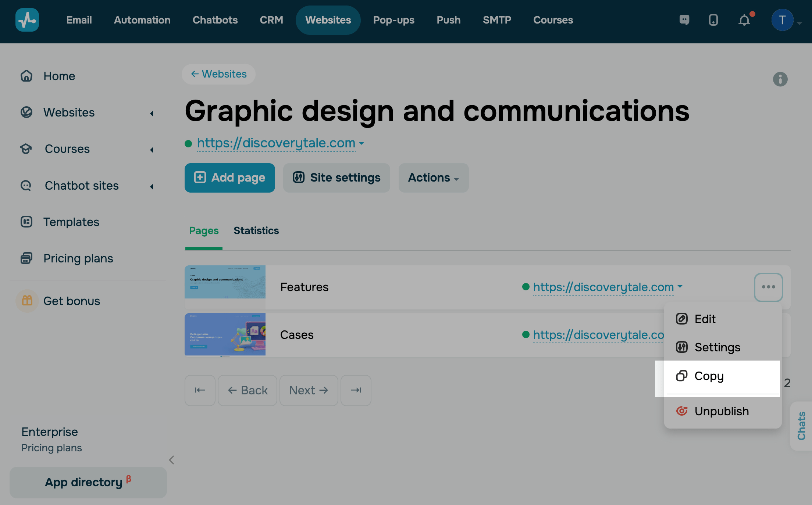Open the user avatar account menu
Viewport: 812px width, 505px height.
(783, 20)
